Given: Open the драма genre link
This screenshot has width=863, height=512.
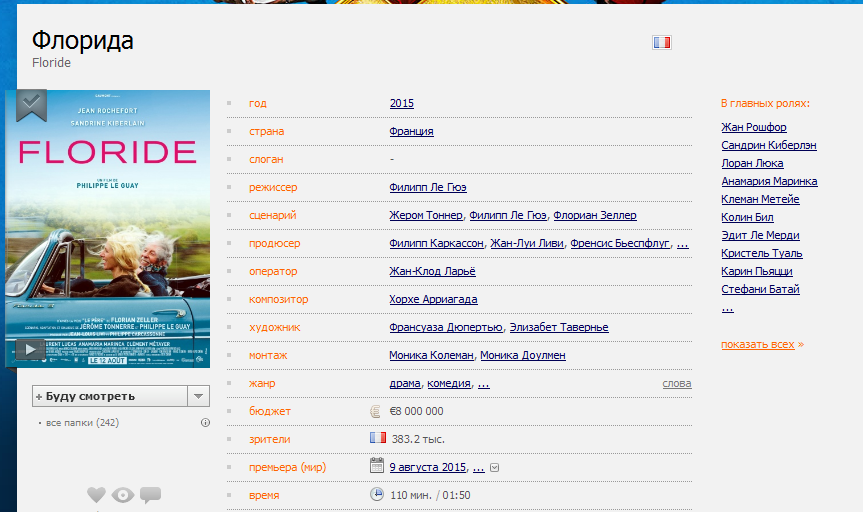Looking at the screenshot, I should point(405,384).
